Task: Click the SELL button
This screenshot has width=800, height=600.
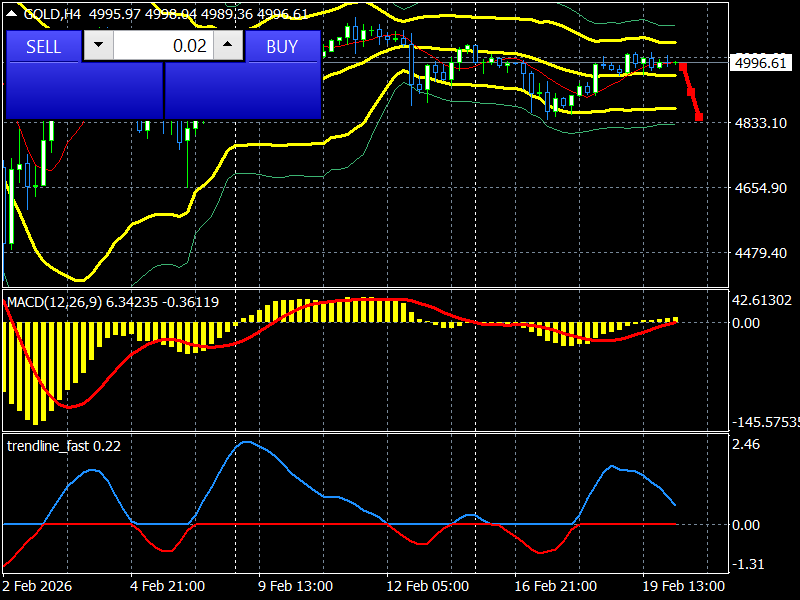Action: tap(43, 46)
